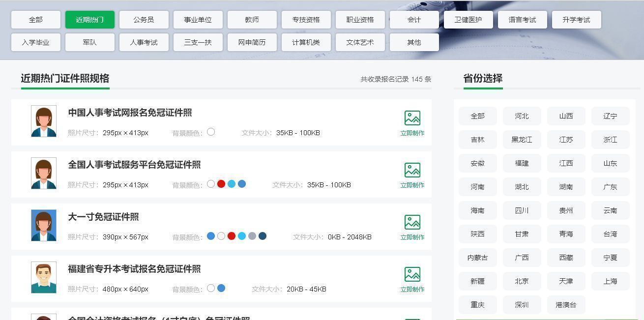The height and width of the screenshot is (320, 644).
Task: Click the picture icon next to 大一寸免冠证件照
Action: 412,222
